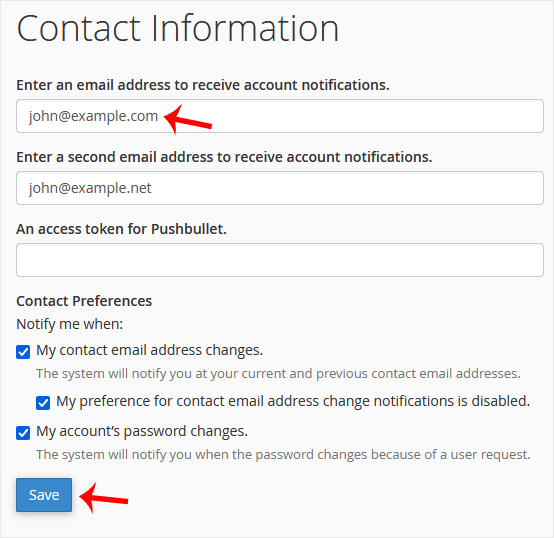Focus the first email field containing john@example.com
The image size is (554, 538).
coord(280,116)
